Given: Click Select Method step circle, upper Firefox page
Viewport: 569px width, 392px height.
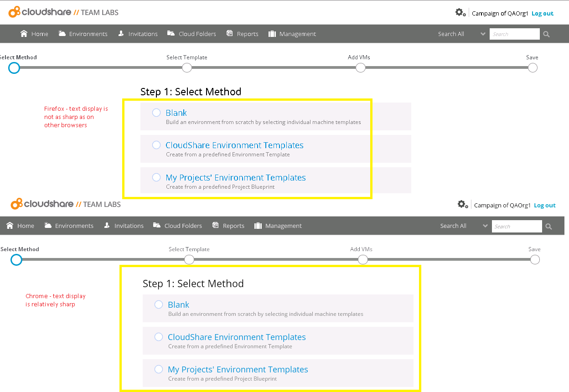Looking at the screenshot, I should (14, 68).
